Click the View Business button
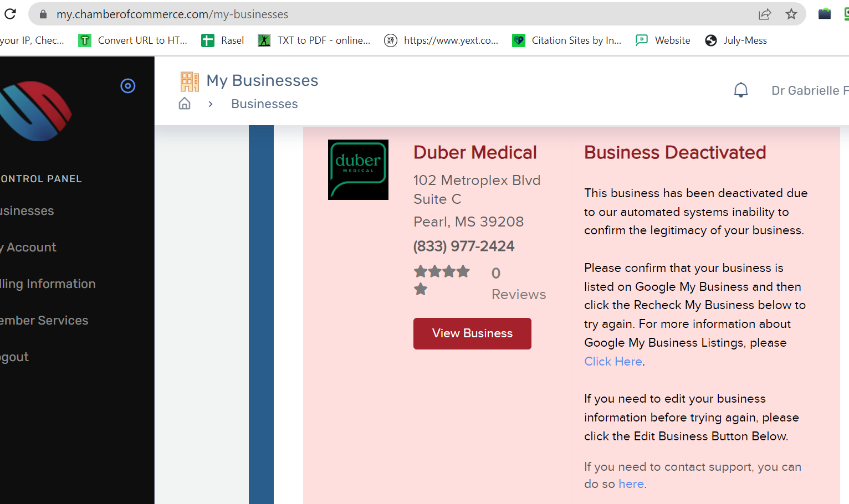 coord(472,333)
